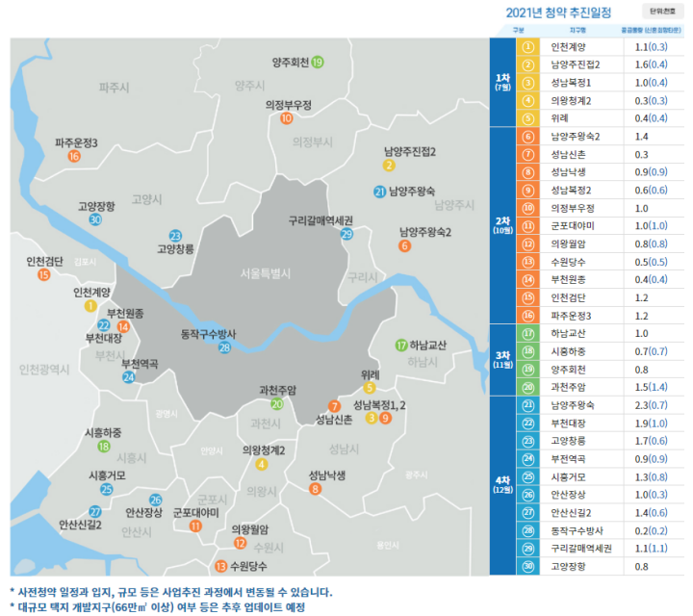The width and height of the screenshot is (693, 616).
Task: Select the 의정부시 city label
Action: (x=312, y=141)
